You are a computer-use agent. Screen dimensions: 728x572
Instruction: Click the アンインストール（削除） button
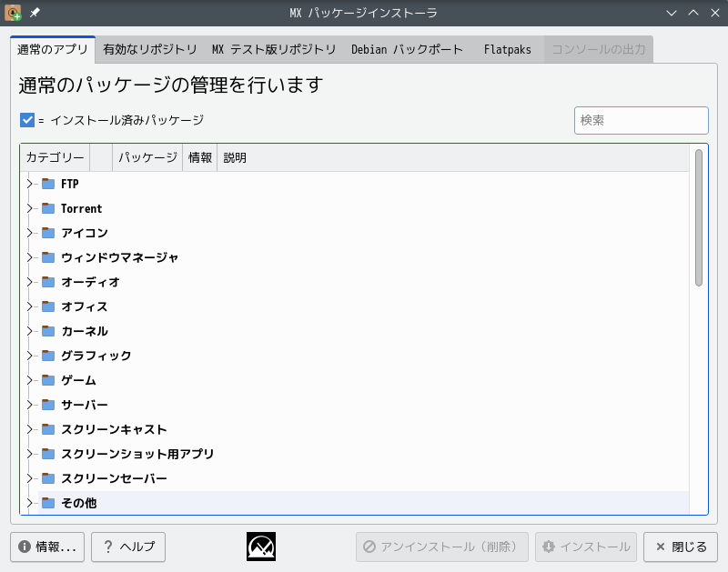pos(442,547)
